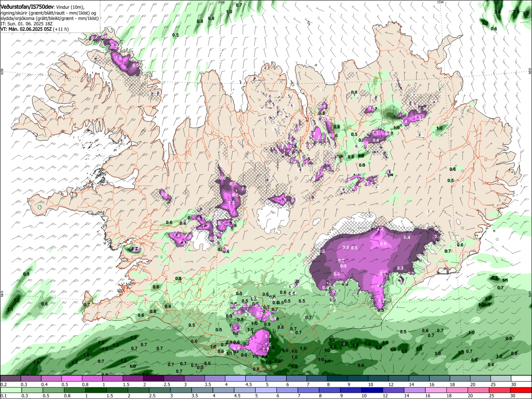Click the '0.8' label under bottom legend row

tap(67, 396)
